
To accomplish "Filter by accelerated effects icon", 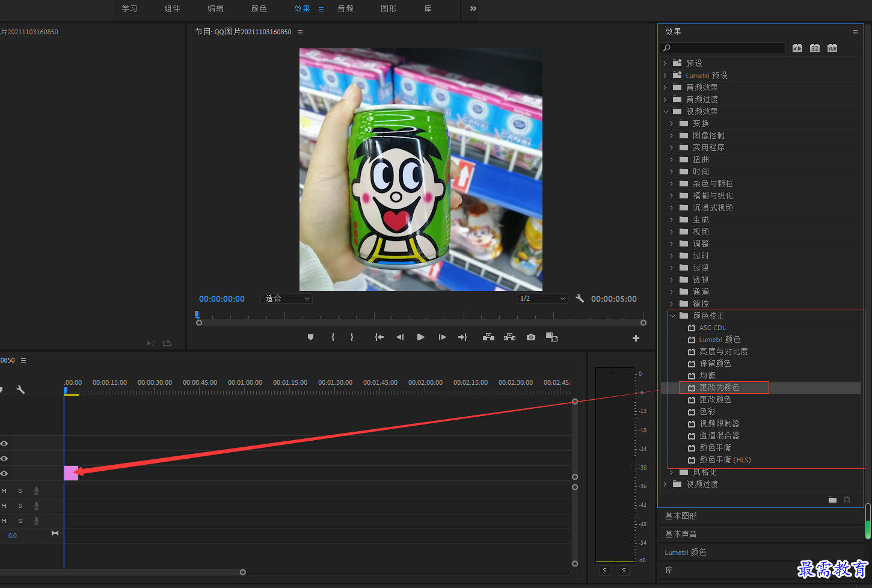I will point(797,48).
